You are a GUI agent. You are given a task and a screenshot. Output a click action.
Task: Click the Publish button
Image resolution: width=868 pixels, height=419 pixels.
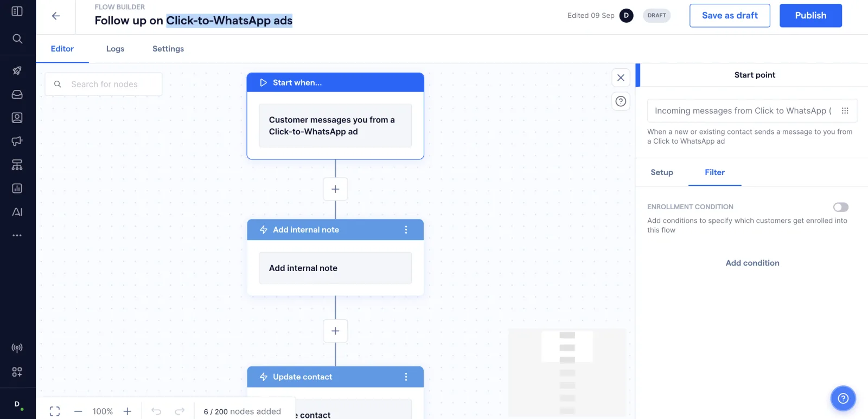point(810,16)
